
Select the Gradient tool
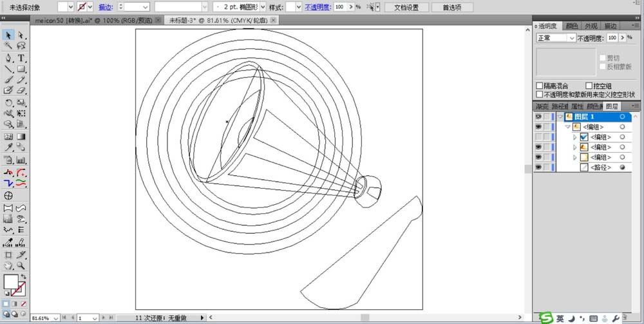point(21,137)
